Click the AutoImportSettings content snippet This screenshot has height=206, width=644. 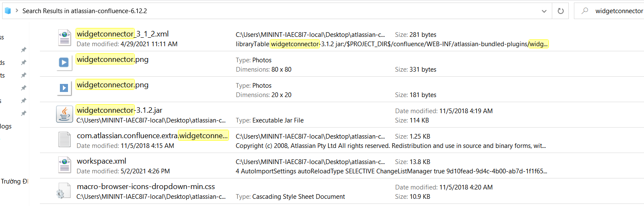[392, 171]
